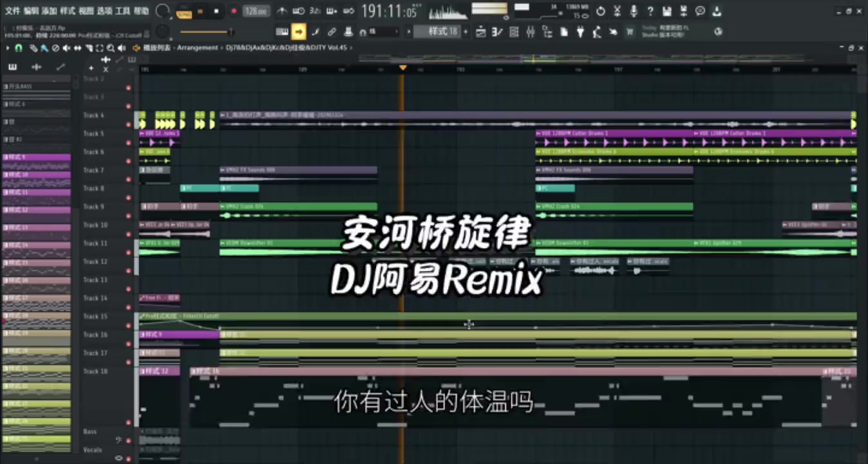Screen dimensions: 868x464
Task: Click the microphone recording icon
Action: click(x=634, y=11)
